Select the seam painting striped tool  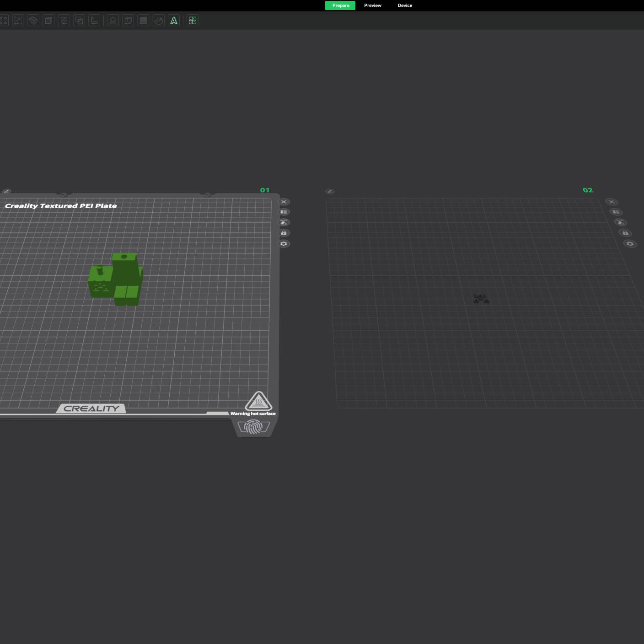point(144,21)
